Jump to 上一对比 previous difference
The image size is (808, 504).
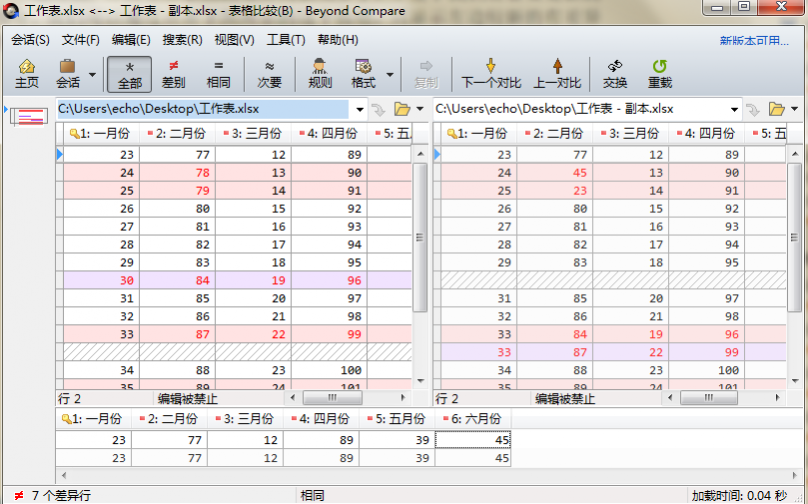coord(557,74)
